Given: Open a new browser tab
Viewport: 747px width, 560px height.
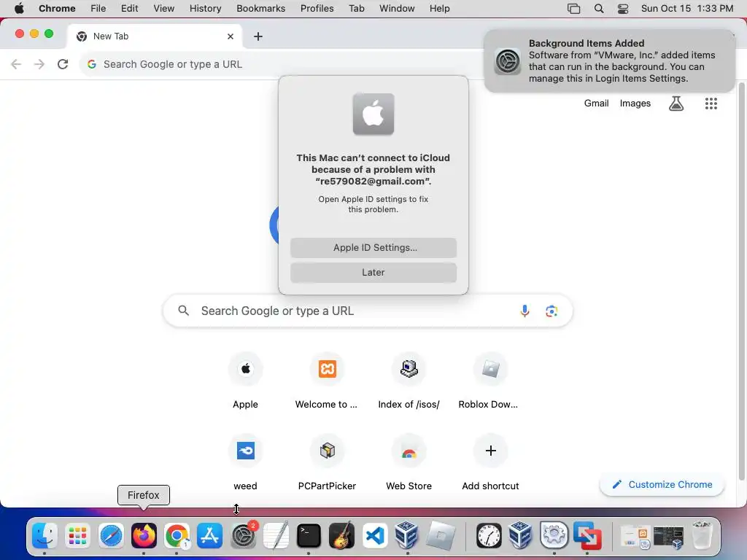Looking at the screenshot, I should click(258, 36).
